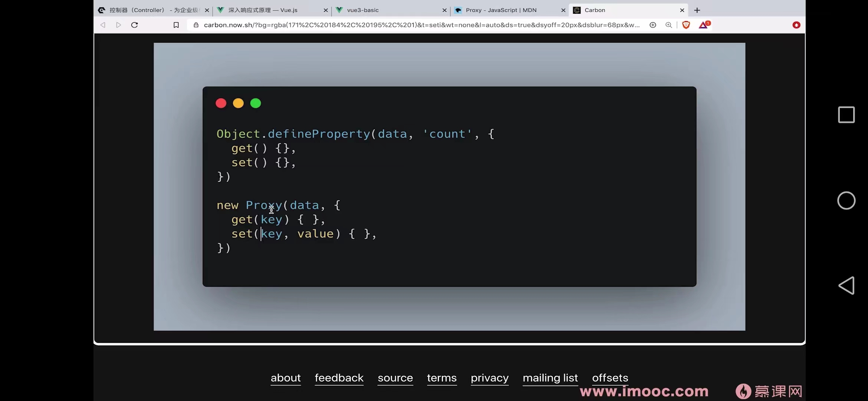The width and height of the screenshot is (868, 401).
Task: Click the zoom magnifier icon in address bar
Action: [x=668, y=25]
